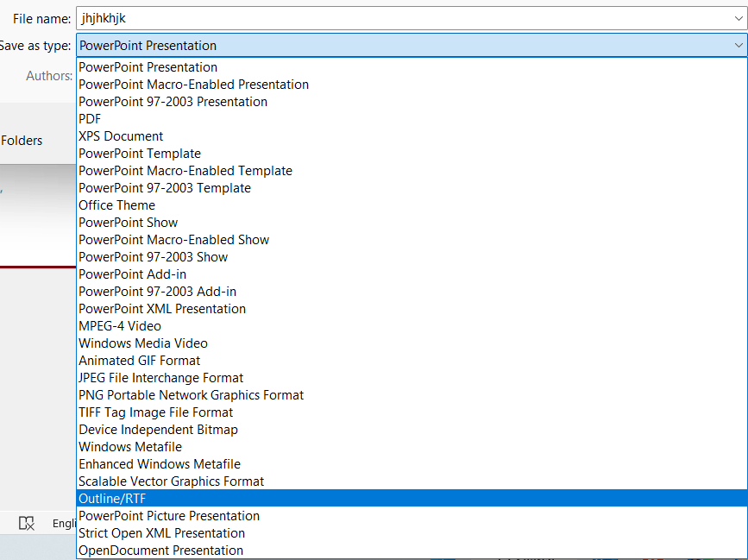Select Windows Media Video format
The width and height of the screenshot is (748, 560).
coord(412,343)
